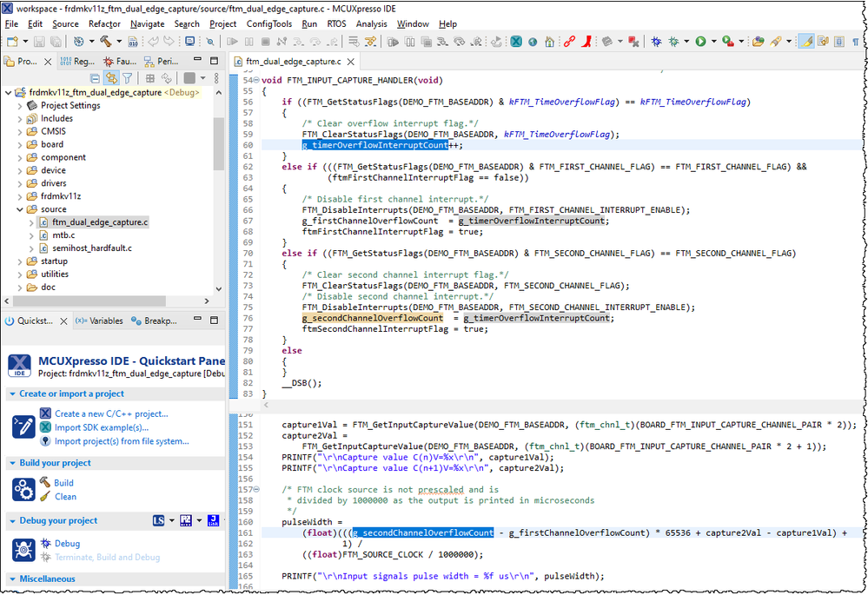
Task: Click Import project(s) from file system link
Action: pos(122,441)
